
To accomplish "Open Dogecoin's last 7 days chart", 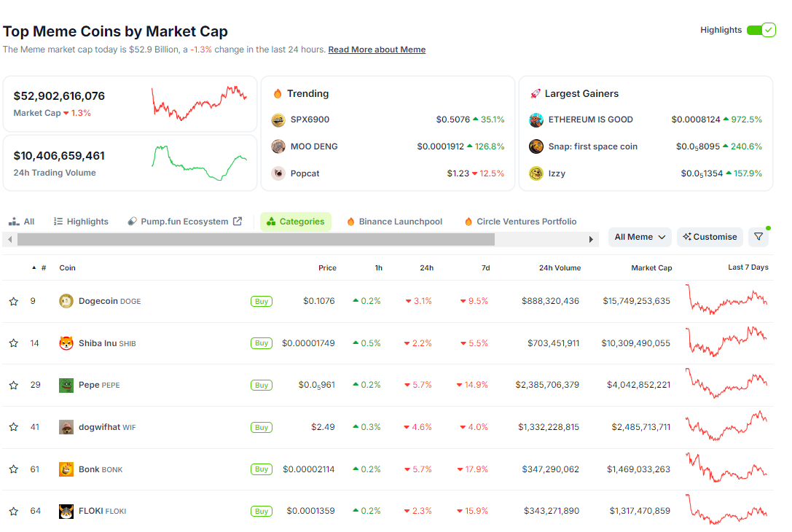I will tap(726, 300).
